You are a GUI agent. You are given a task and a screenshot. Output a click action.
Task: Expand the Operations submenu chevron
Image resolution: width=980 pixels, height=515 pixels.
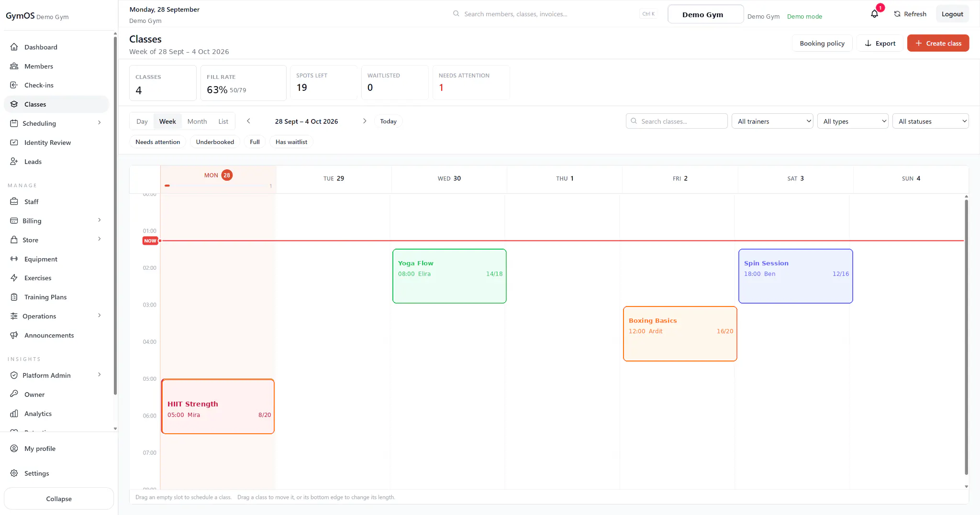coord(100,316)
